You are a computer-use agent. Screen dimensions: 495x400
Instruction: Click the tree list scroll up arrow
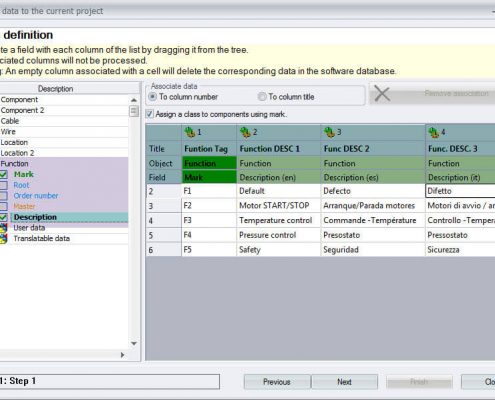[x=134, y=100]
